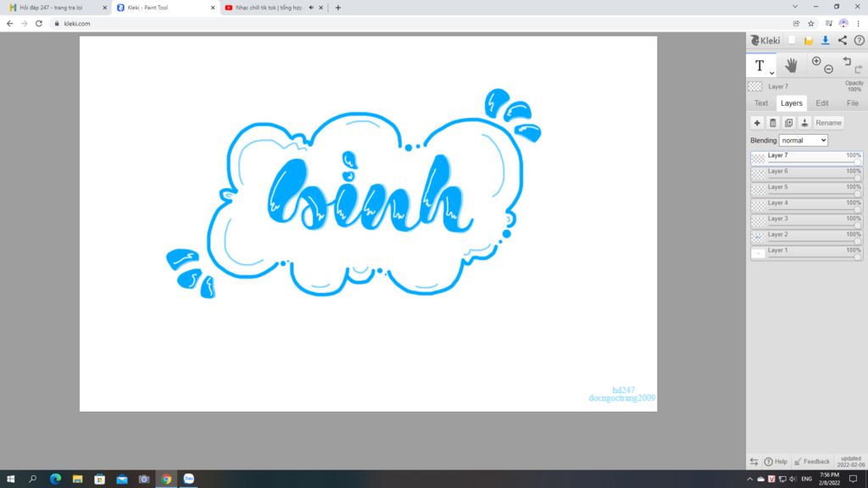
Task: Delete the layer with trash icon
Action: click(x=773, y=123)
